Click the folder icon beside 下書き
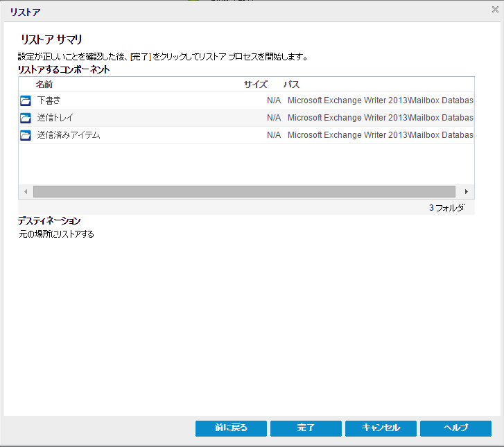504x447 pixels. click(26, 100)
